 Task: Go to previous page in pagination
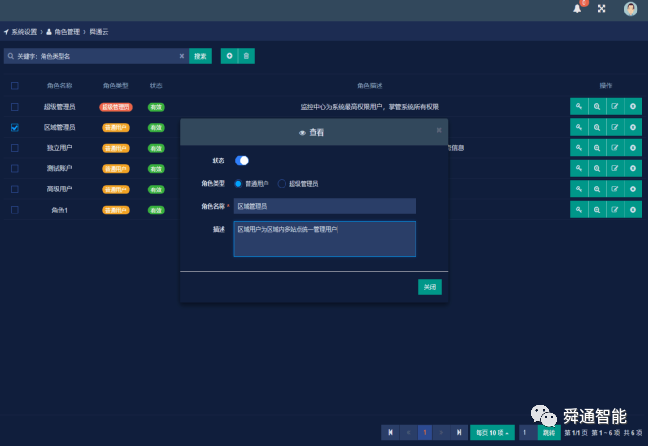click(x=408, y=433)
